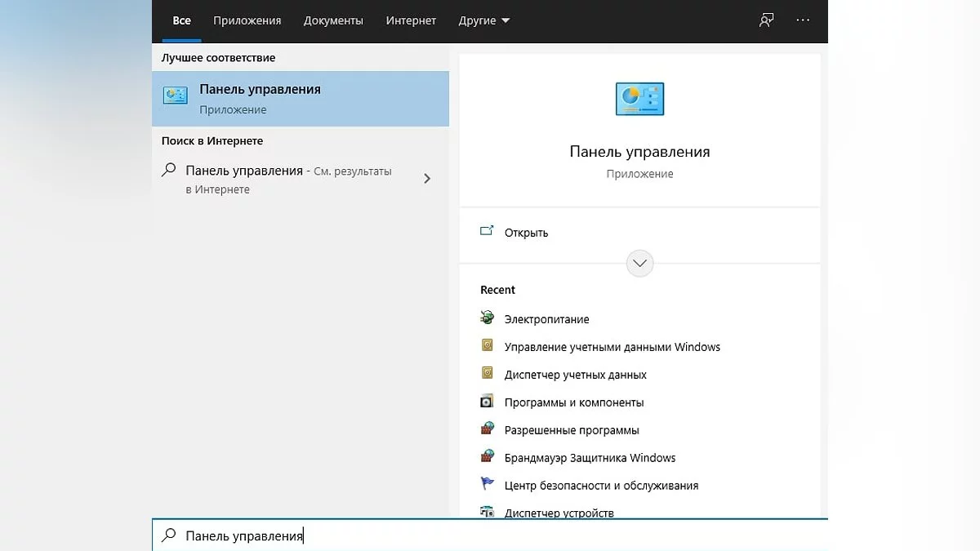The height and width of the screenshot is (551, 980).
Task: Open the Все search tab
Action: pyautogui.click(x=181, y=20)
